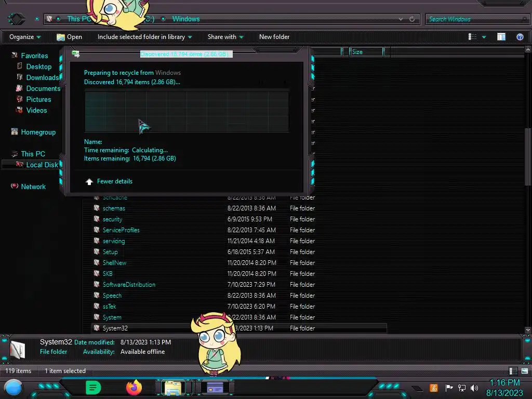
Task: Click Windows in the address breadcrumb
Action: 186,19
